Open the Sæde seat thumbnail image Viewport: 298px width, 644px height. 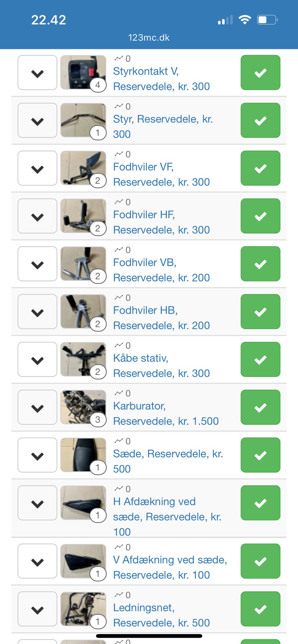coord(83,455)
